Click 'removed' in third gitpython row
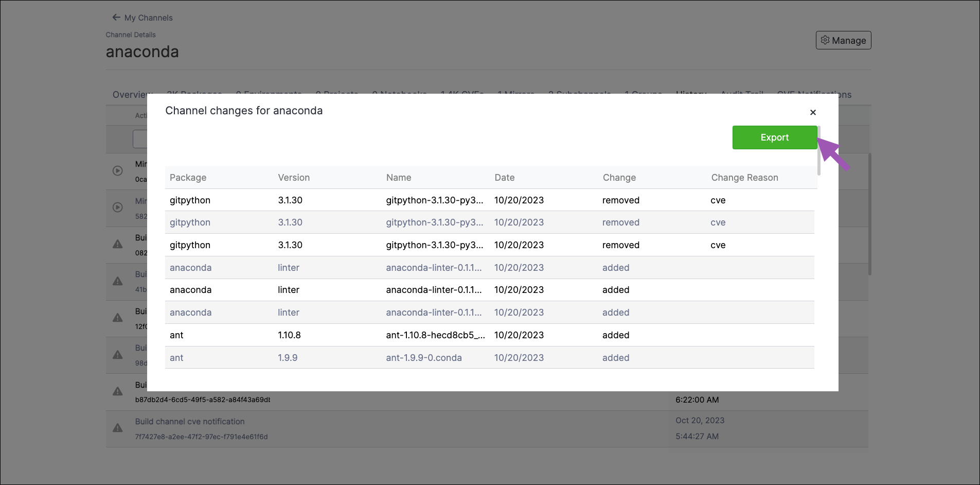The image size is (980, 485). coord(621,245)
